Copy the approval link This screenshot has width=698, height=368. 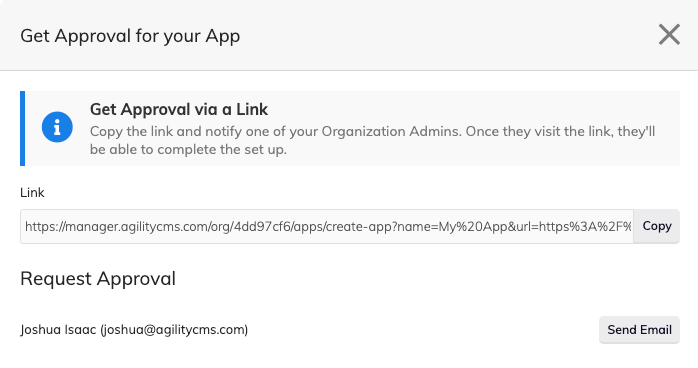(x=657, y=226)
